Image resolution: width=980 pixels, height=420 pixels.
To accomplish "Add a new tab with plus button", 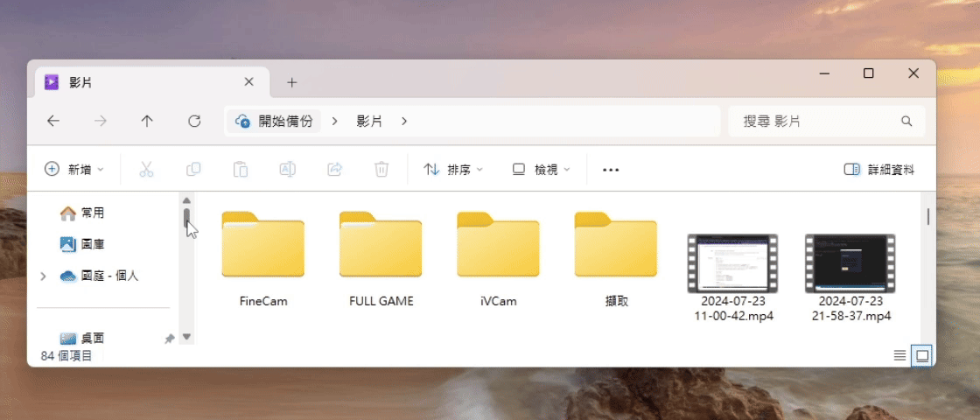I will pyautogui.click(x=292, y=82).
